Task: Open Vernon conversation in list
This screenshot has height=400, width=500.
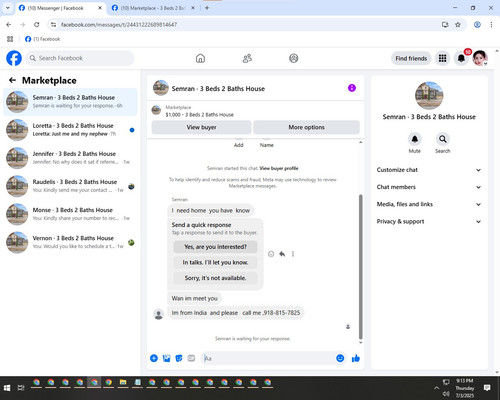Action: (x=70, y=242)
